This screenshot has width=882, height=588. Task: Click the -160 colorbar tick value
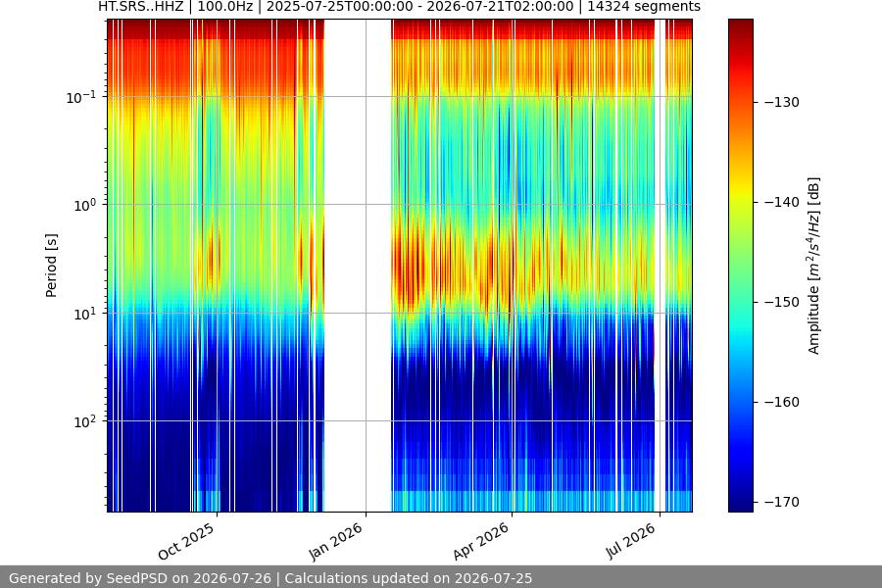782,402
